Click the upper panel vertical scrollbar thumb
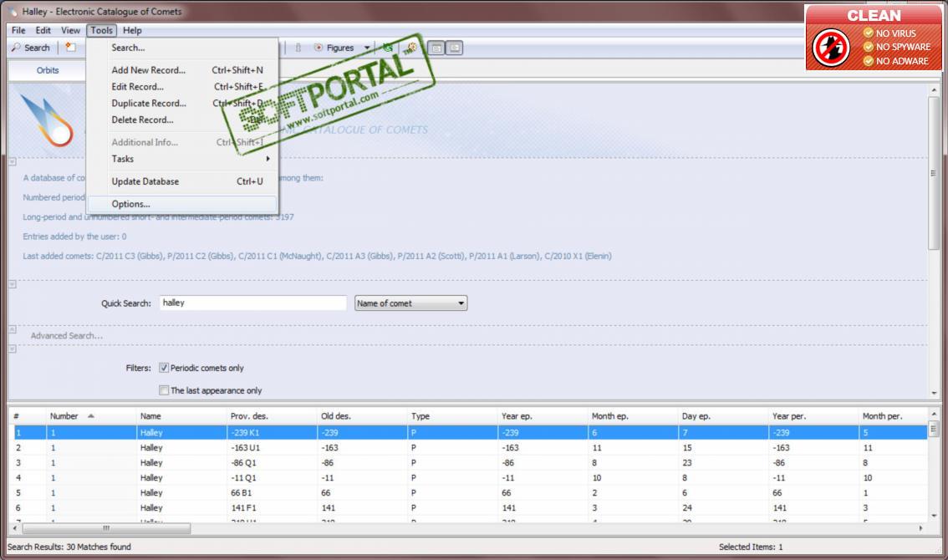 (x=934, y=173)
